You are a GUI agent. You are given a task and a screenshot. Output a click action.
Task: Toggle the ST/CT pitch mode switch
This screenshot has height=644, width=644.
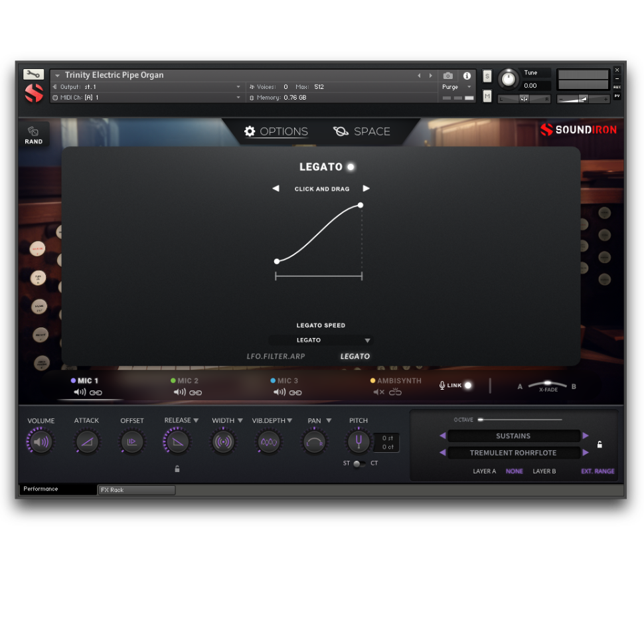(x=359, y=463)
